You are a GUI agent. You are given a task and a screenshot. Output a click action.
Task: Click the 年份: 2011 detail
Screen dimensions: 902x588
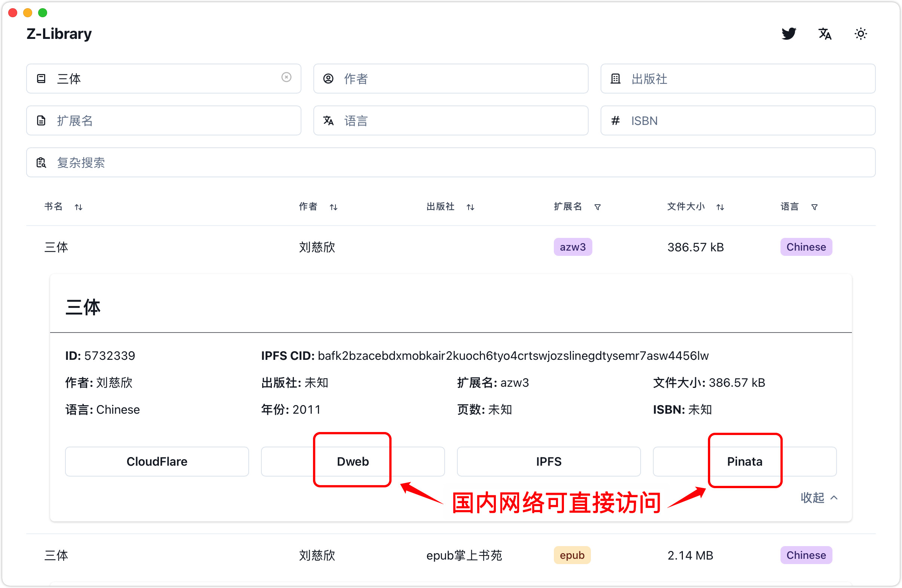click(x=291, y=410)
